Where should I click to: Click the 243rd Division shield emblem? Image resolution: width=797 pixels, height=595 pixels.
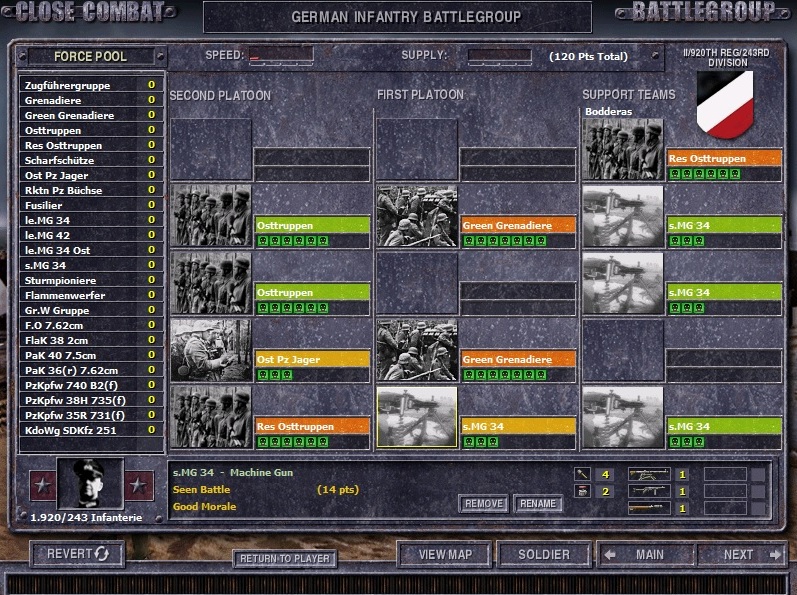725,104
